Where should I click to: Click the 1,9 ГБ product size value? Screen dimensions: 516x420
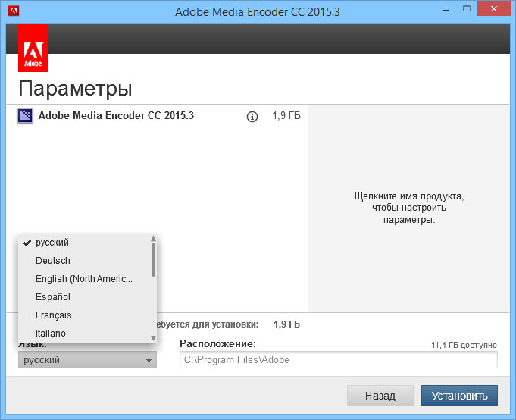click(286, 116)
